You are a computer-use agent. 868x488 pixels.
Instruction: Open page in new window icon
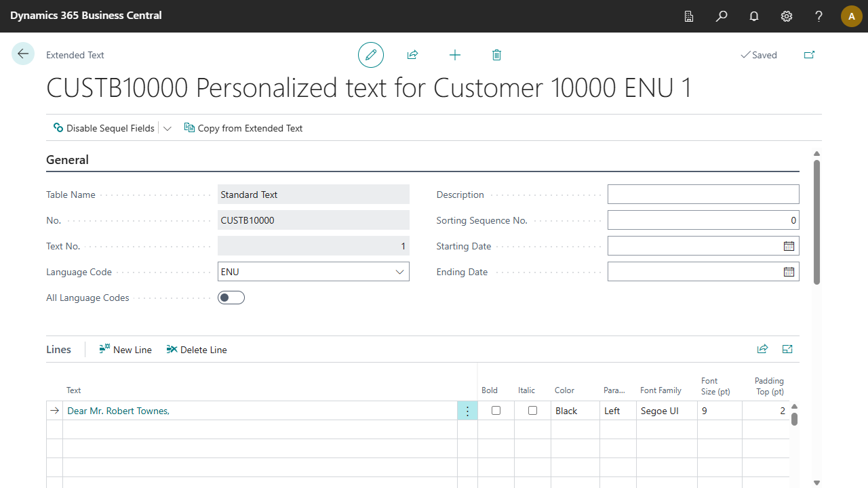(x=809, y=55)
